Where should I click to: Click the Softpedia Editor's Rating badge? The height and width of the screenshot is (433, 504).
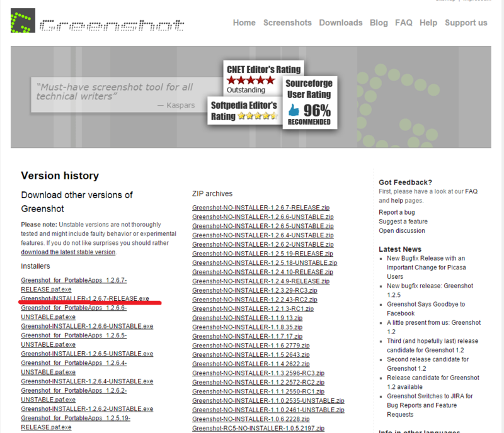point(244,111)
